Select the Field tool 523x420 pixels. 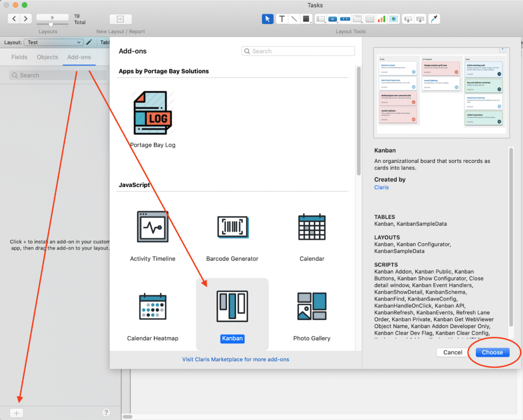coord(408,19)
